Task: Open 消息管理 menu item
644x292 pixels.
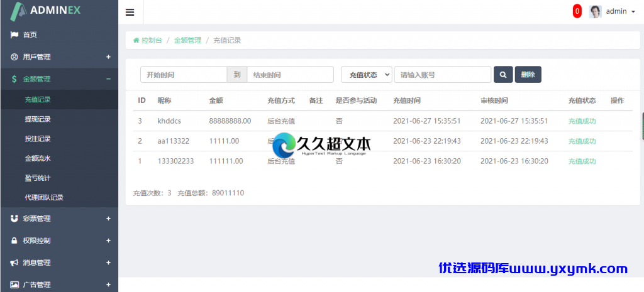Action: [37, 262]
